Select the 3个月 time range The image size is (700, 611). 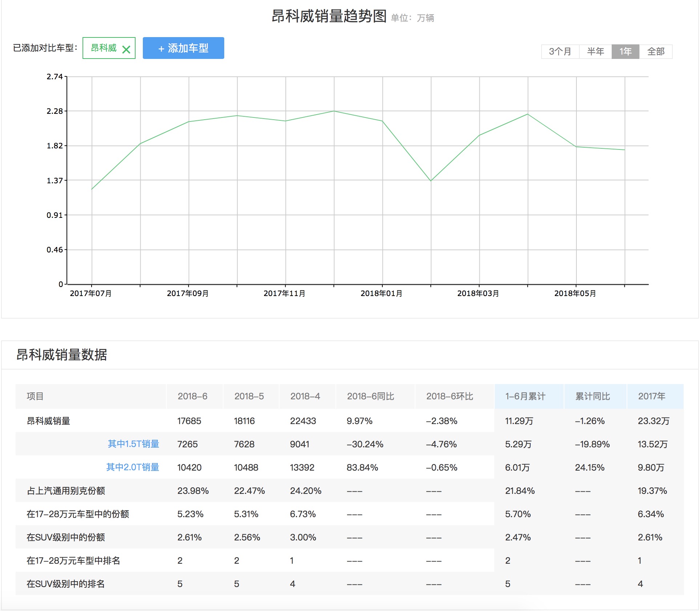tap(560, 51)
